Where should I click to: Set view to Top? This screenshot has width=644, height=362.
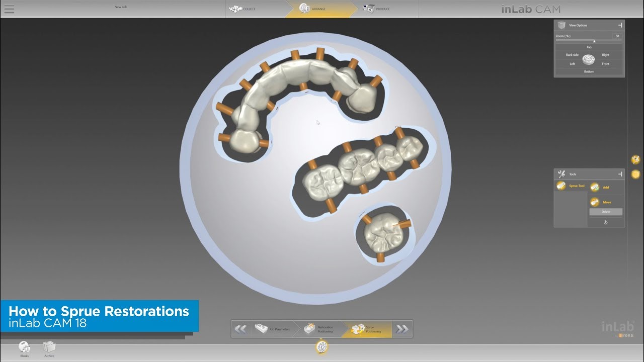589,47
